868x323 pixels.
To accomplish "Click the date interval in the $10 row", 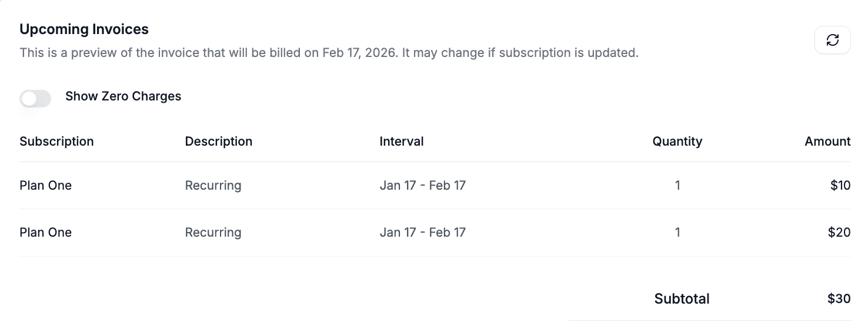I will coord(422,186).
